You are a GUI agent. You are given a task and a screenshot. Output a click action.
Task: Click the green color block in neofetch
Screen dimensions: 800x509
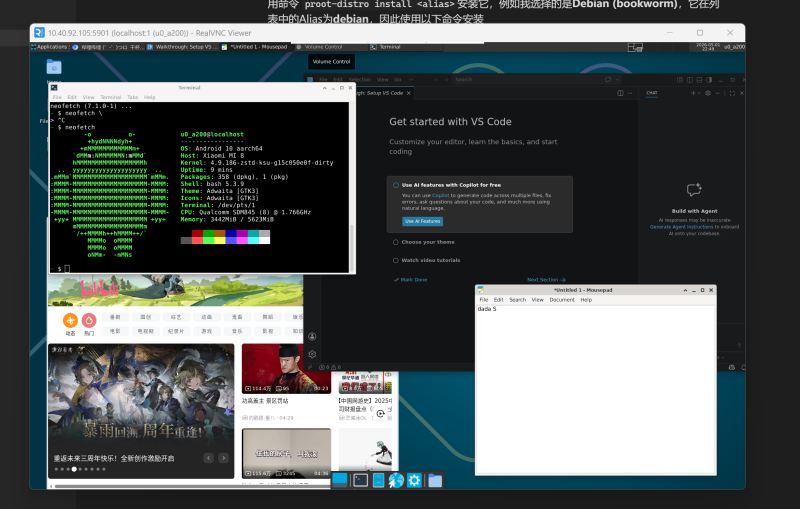pyautogui.click(x=209, y=233)
